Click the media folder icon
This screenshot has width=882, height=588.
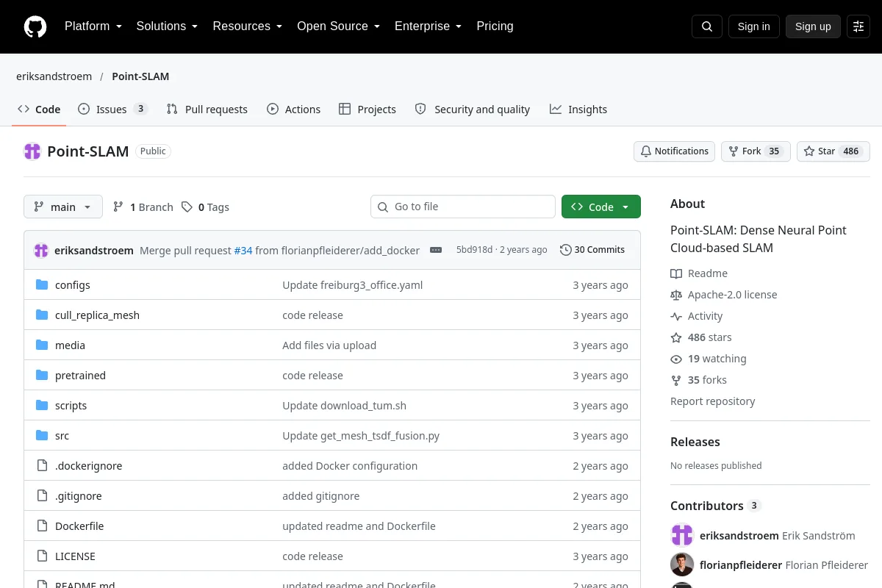coord(42,345)
